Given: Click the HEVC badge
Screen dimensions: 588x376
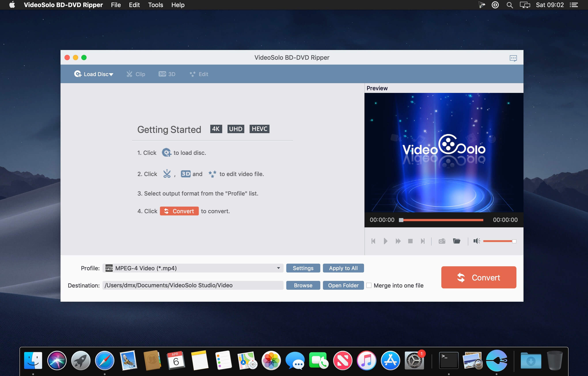Looking at the screenshot, I should coord(259,129).
